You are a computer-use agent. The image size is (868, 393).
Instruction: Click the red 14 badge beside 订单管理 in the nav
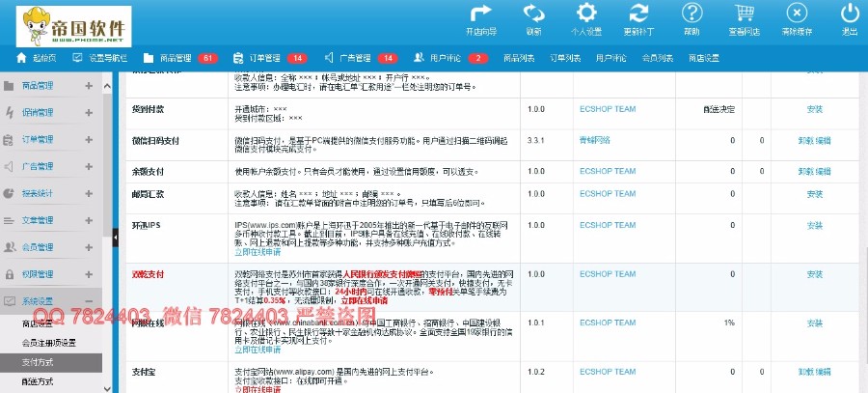coord(297,58)
